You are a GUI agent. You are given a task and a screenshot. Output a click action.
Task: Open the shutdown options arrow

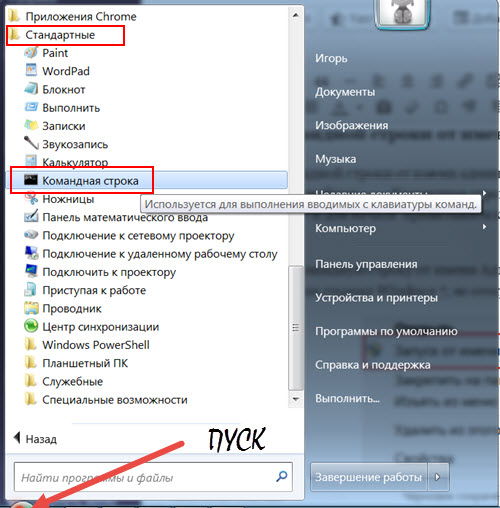point(438,477)
